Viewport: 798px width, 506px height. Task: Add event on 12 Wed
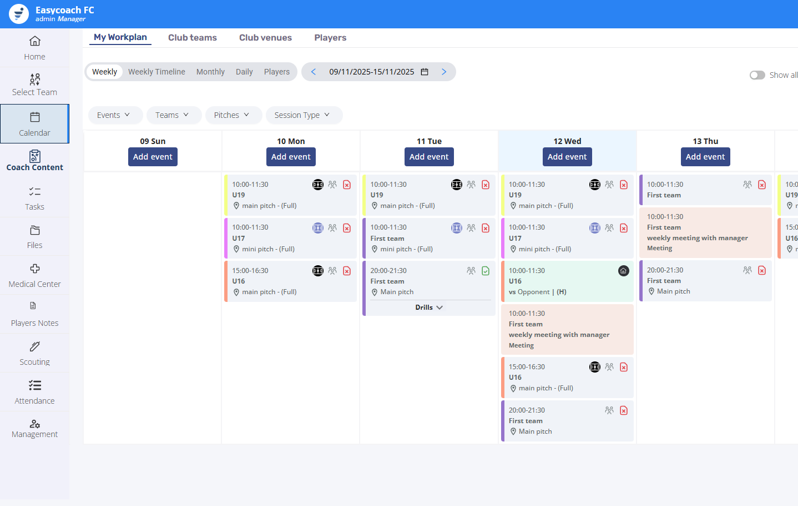point(567,157)
